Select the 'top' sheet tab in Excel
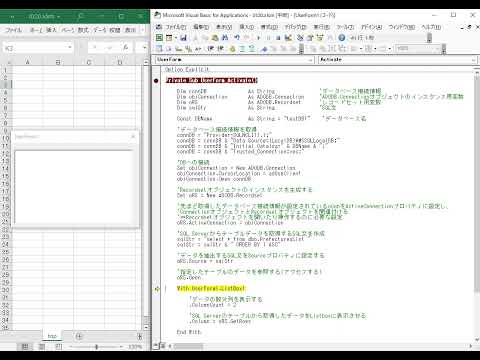 (52, 336)
